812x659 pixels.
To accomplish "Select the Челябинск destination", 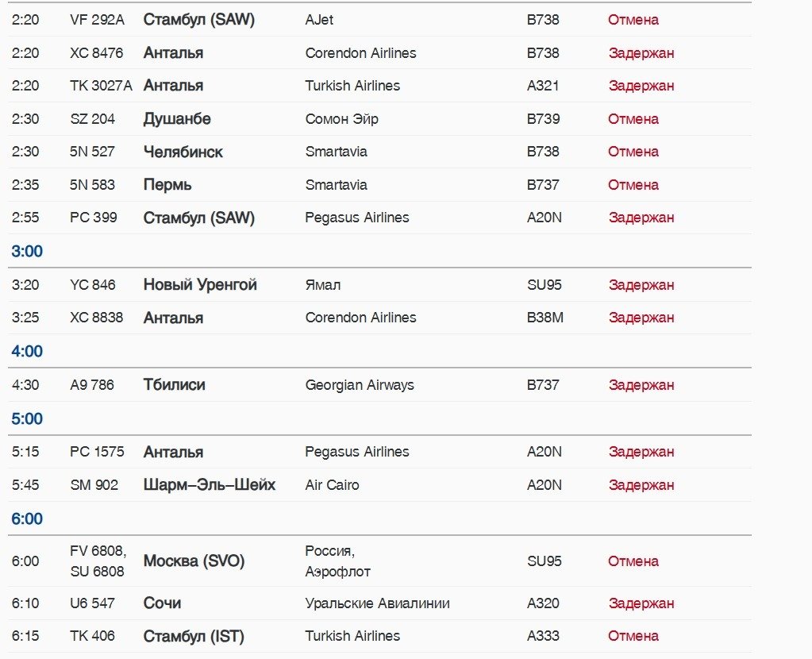I will [183, 152].
